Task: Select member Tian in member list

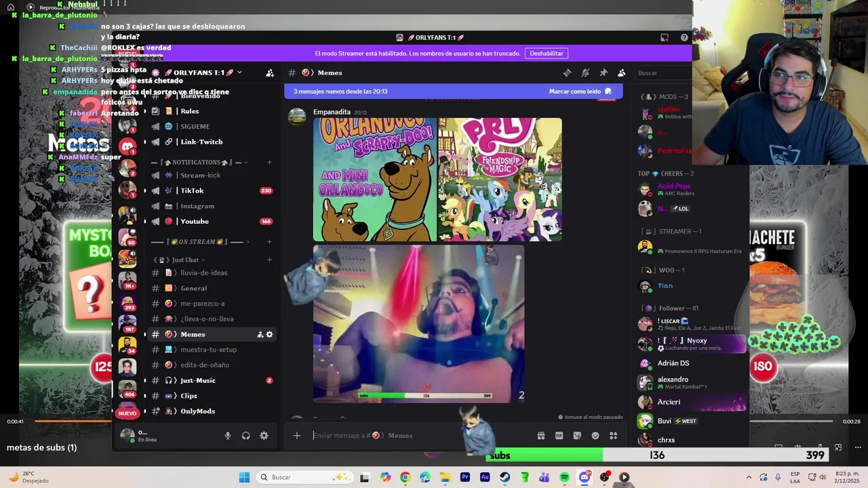Action: [x=692, y=286]
